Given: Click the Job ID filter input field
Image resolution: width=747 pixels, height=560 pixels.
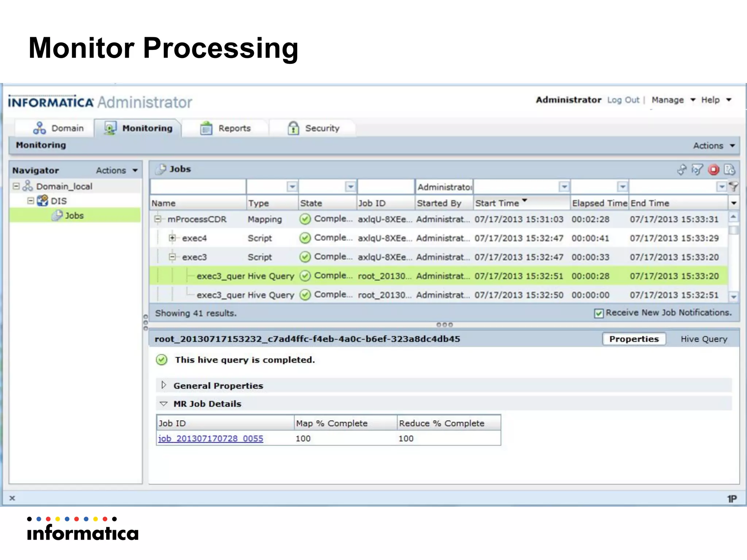Looking at the screenshot, I should (386, 187).
